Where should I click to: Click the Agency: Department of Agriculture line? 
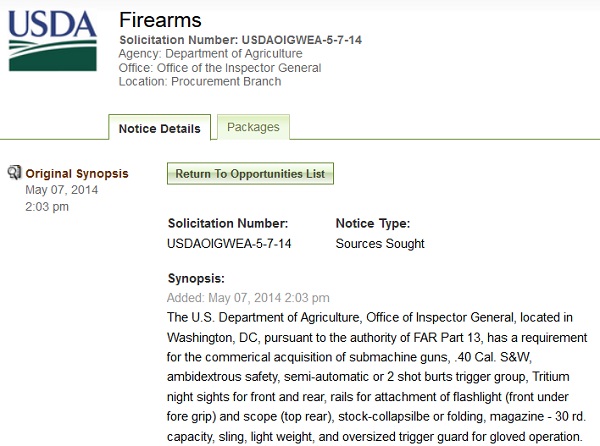pyautogui.click(x=212, y=53)
